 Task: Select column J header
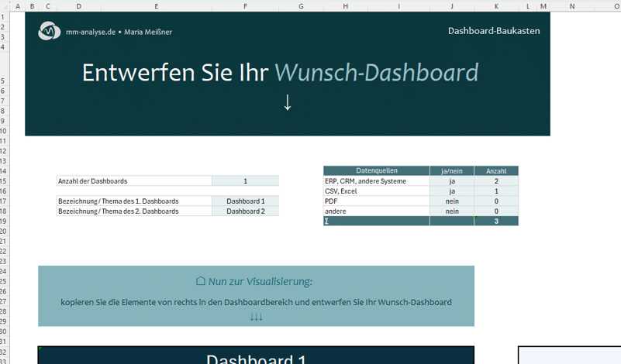pyautogui.click(x=452, y=6)
